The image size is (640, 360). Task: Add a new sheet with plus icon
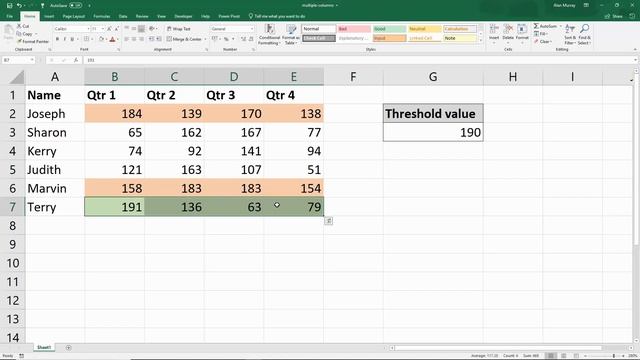(x=68, y=348)
